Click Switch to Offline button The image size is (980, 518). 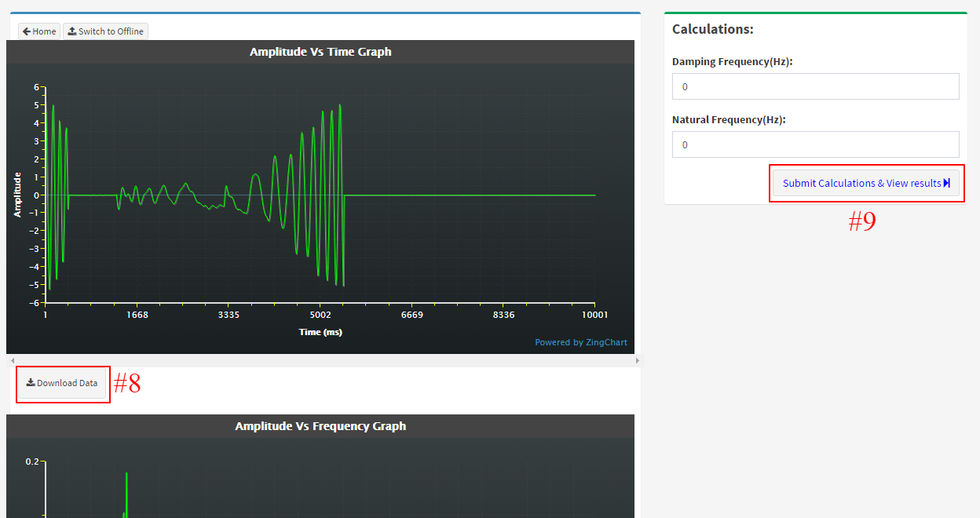coord(105,31)
